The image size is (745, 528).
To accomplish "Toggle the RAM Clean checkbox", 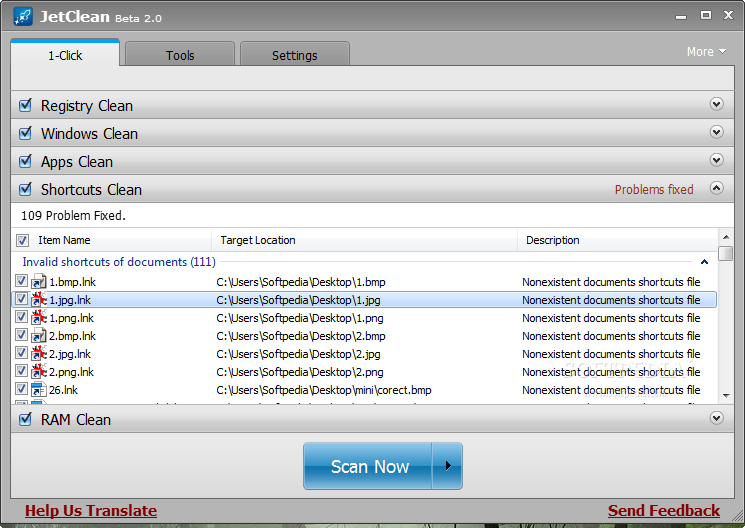I will pyautogui.click(x=25, y=419).
